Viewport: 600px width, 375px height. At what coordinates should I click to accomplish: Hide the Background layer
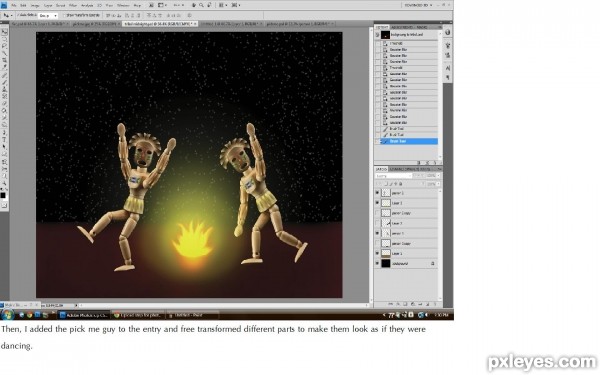378,264
